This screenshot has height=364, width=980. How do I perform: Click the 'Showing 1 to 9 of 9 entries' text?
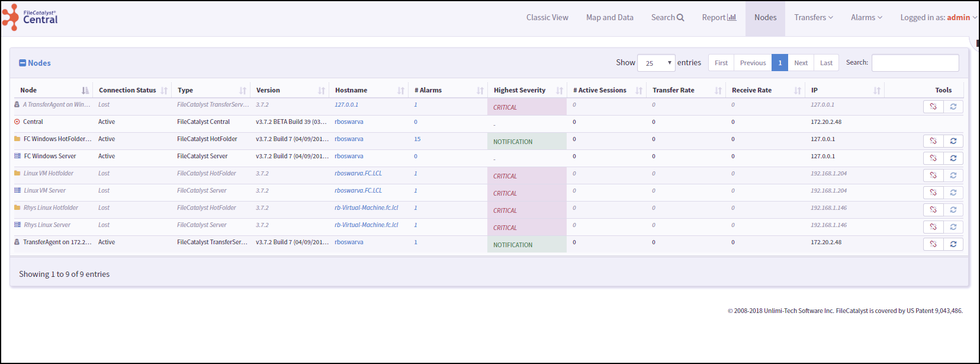(x=64, y=274)
